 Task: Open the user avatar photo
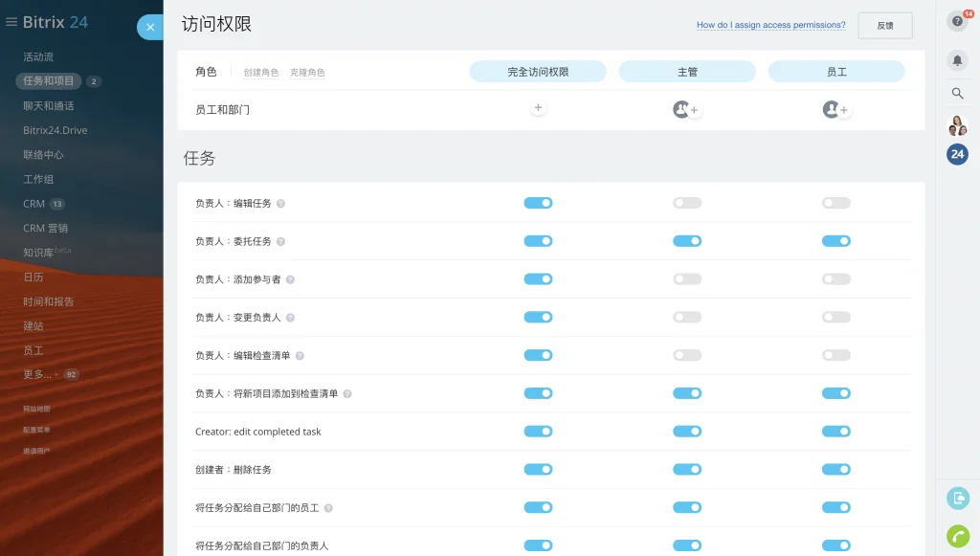point(957,125)
